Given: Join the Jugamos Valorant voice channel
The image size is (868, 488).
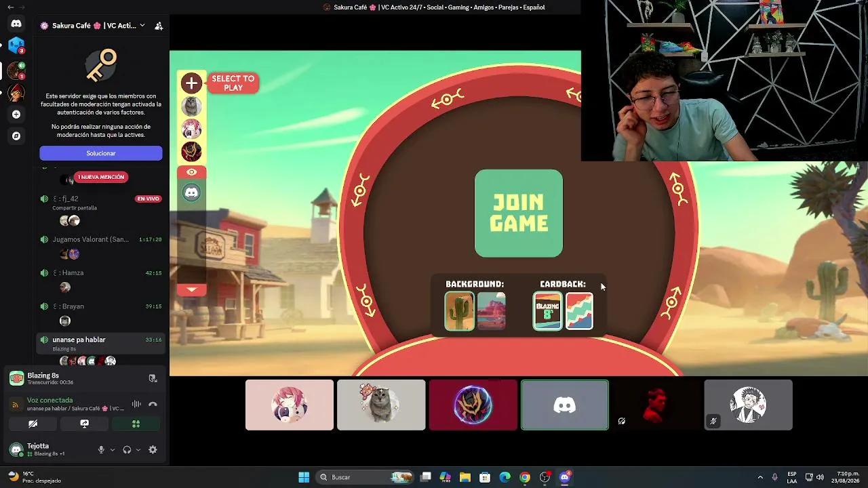Looking at the screenshot, I should (100, 239).
